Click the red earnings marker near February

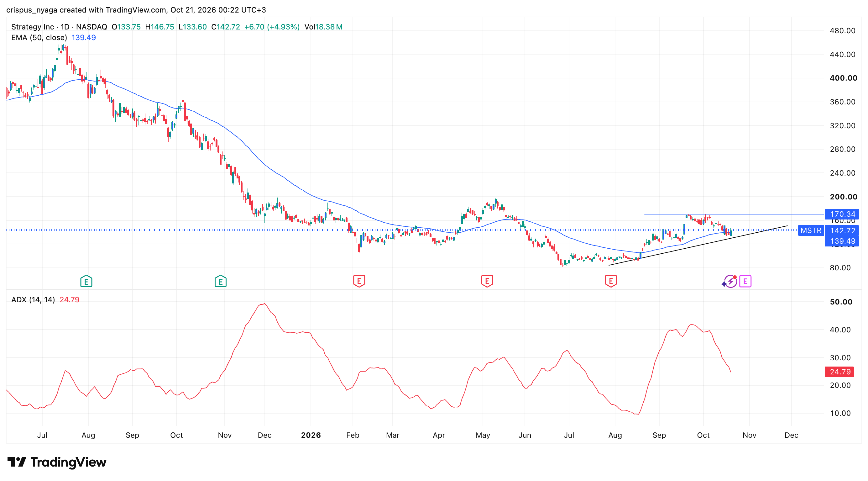point(359,281)
